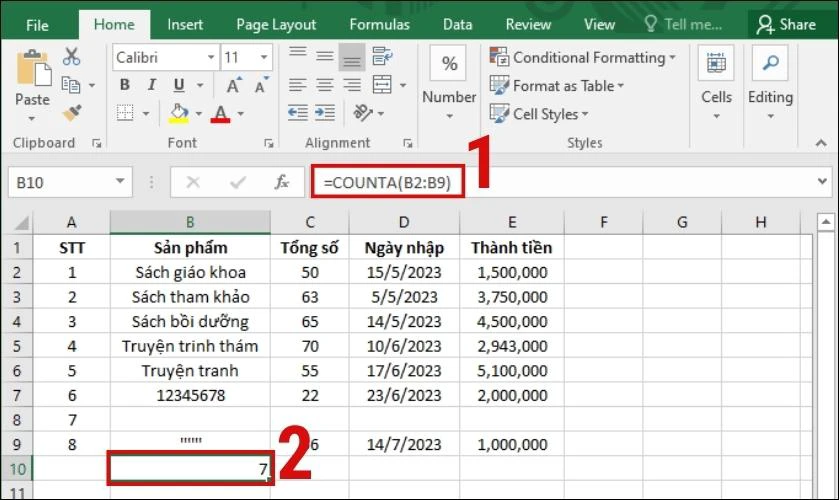This screenshot has height=500, width=840.
Task: Expand the formula bar
Action: (x=822, y=181)
